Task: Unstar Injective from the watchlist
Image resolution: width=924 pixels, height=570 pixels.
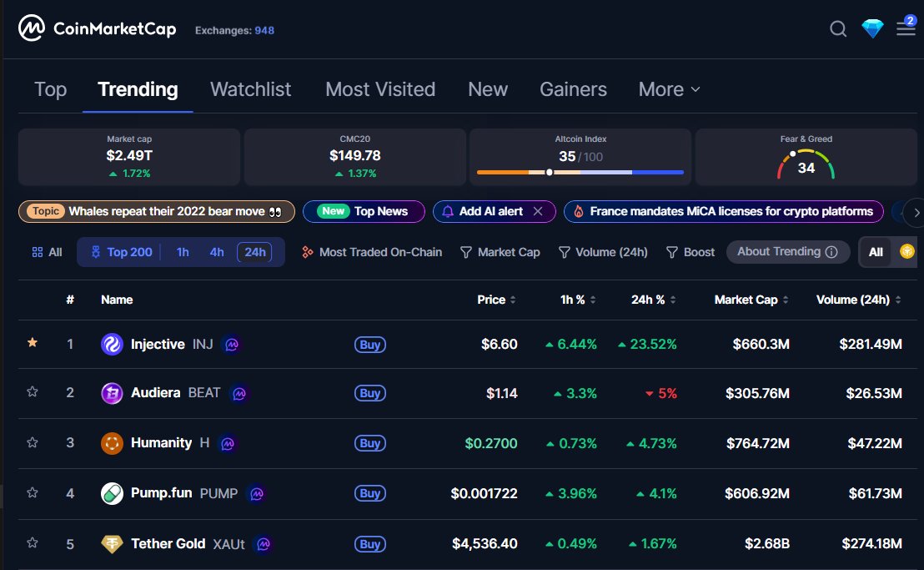Action: pos(33,342)
